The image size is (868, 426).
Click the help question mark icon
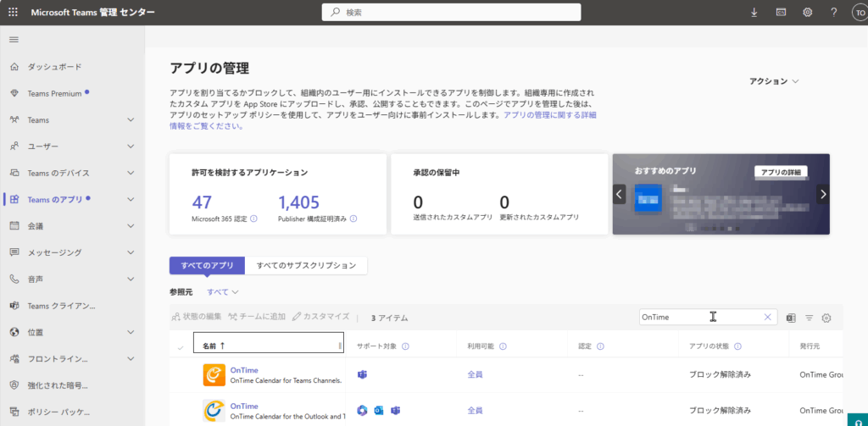[x=834, y=13]
